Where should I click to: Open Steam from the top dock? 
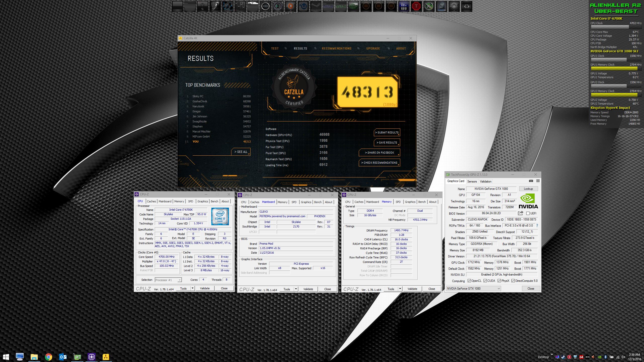pos(316,6)
